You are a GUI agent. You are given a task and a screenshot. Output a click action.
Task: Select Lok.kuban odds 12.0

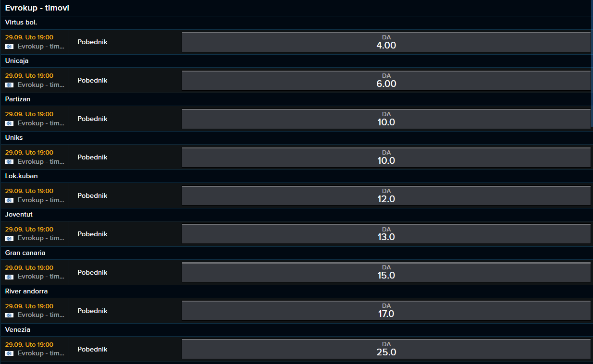386,196
